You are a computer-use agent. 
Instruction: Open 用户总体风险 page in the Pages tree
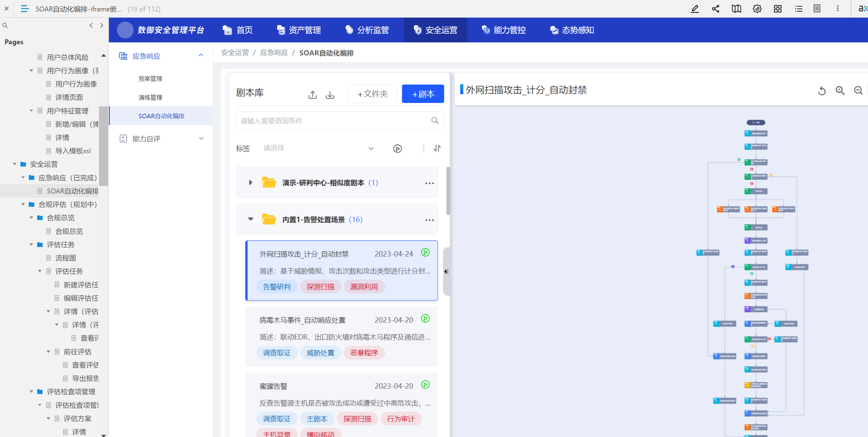click(67, 57)
